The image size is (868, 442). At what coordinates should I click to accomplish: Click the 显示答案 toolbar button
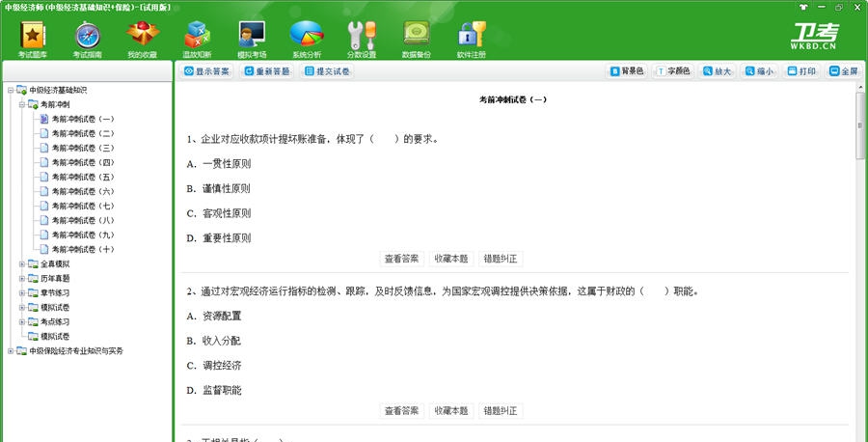207,71
